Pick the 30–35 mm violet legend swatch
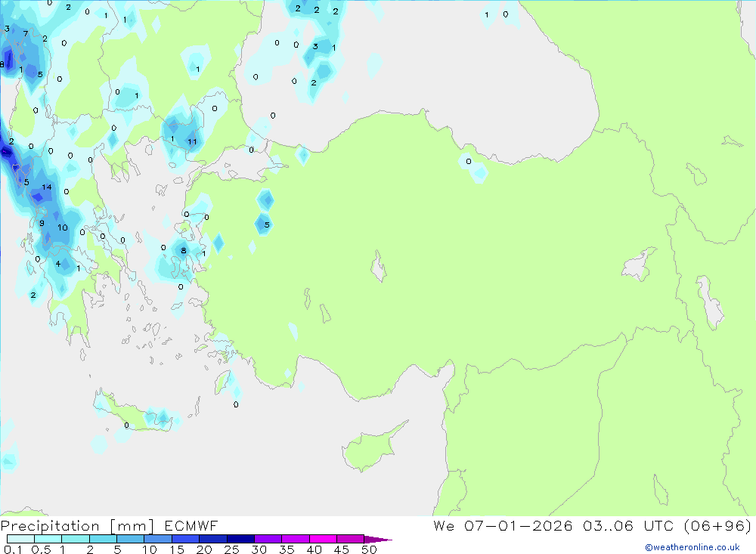 268,539
